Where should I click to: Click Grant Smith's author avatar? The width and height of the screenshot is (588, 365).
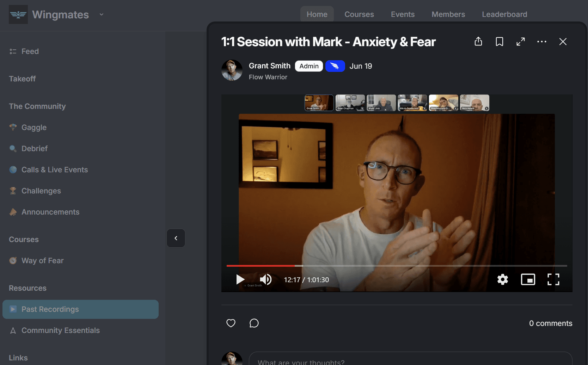pos(232,70)
